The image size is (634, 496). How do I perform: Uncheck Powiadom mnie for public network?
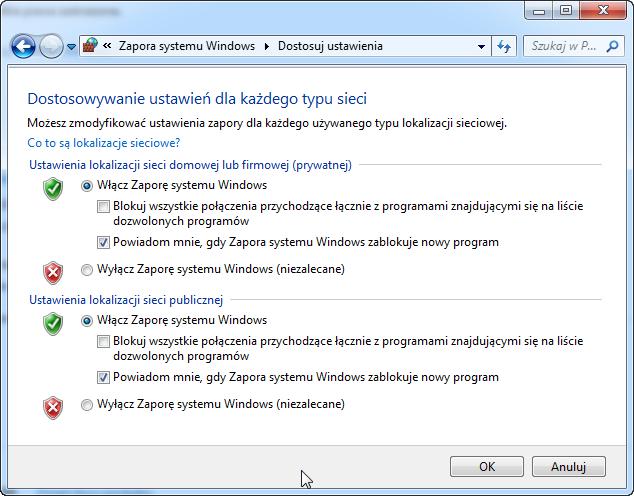tap(103, 378)
